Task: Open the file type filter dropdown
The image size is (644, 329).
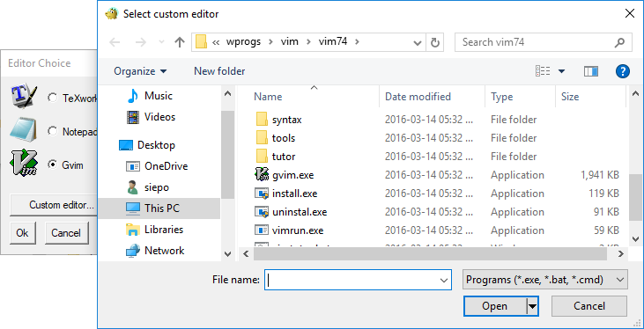Action: pyautogui.click(x=545, y=280)
